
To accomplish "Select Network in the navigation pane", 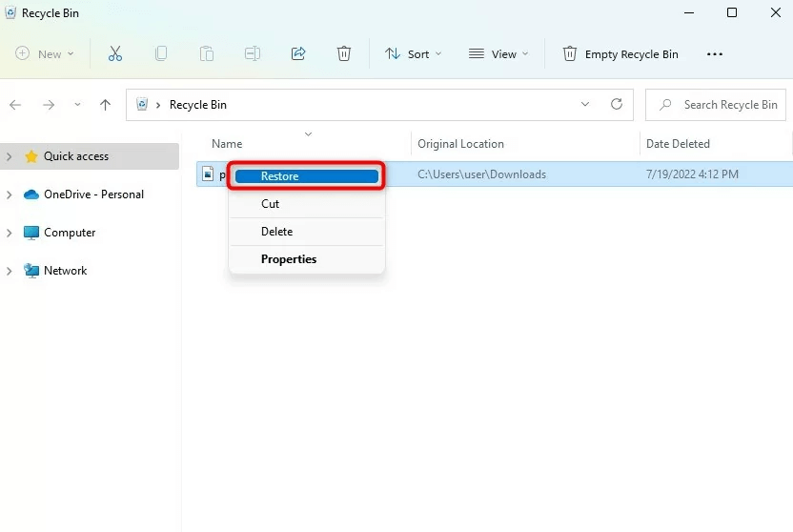I will tap(65, 271).
